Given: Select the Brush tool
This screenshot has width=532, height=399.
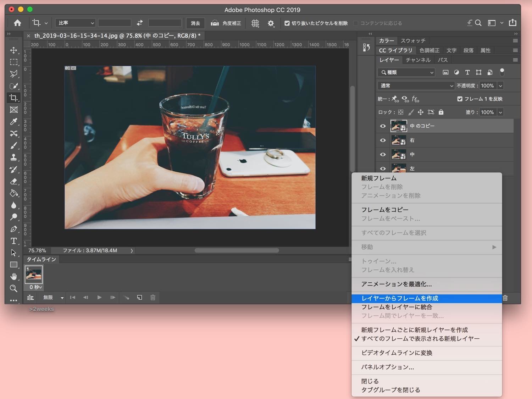Looking at the screenshot, I should tap(13, 145).
